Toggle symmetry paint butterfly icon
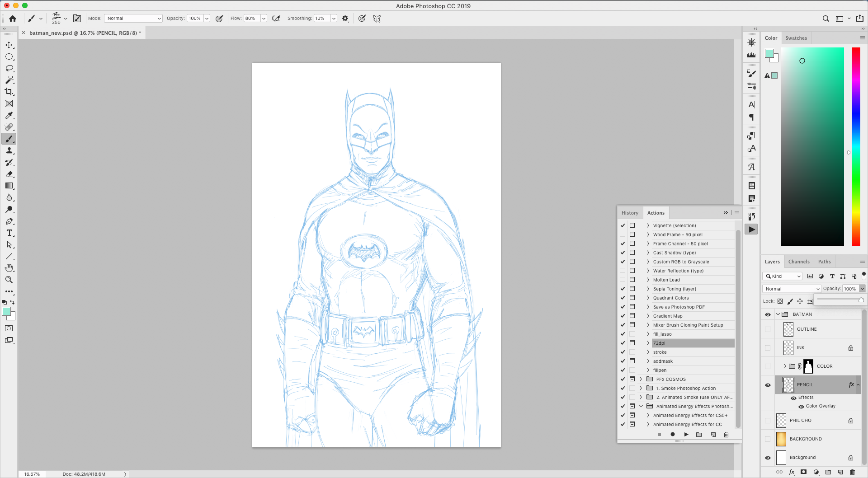868x478 pixels. tap(377, 19)
